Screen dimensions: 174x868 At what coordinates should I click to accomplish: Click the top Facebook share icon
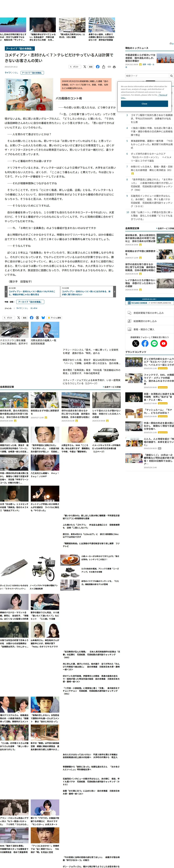click(x=98, y=67)
